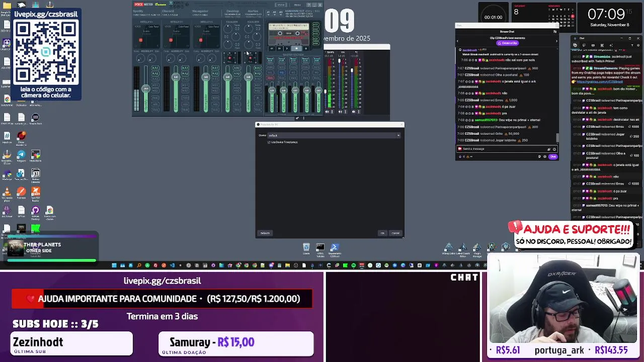Click OK in Properties dialog

[x=382, y=233]
